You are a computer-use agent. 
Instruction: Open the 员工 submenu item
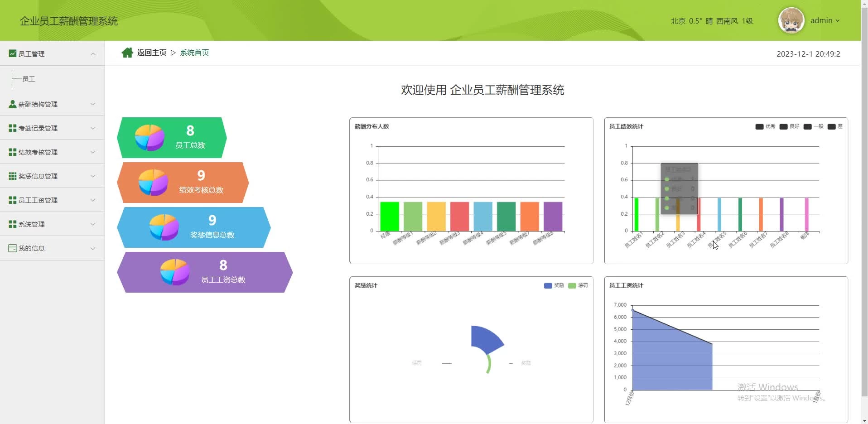click(x=29, y=79)
